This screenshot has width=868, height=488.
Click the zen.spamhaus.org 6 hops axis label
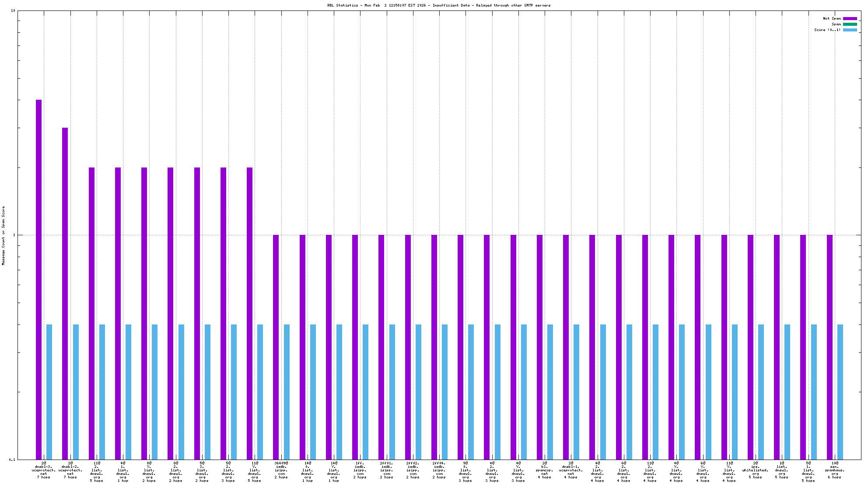(x=835, y=470)
